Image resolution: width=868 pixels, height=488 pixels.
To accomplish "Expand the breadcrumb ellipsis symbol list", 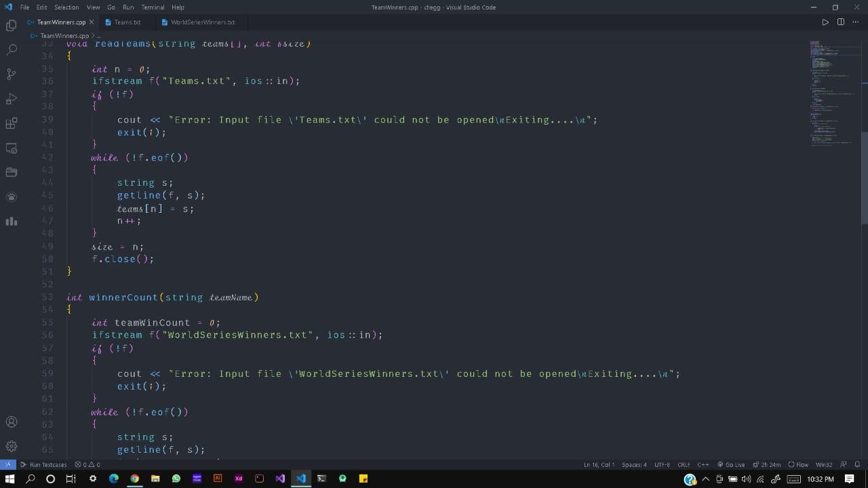I will pyautogui.click(x=99, y=35).
